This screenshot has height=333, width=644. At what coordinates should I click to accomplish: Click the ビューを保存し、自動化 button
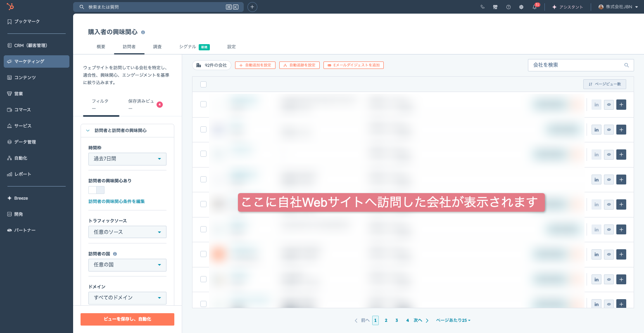pos(127,319)
